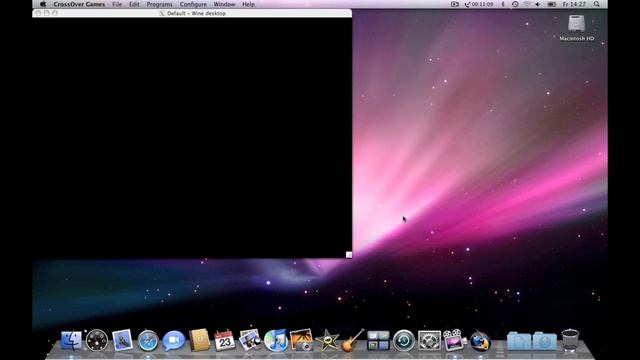Click the clock showing Fr 14:27

point(574,4)
